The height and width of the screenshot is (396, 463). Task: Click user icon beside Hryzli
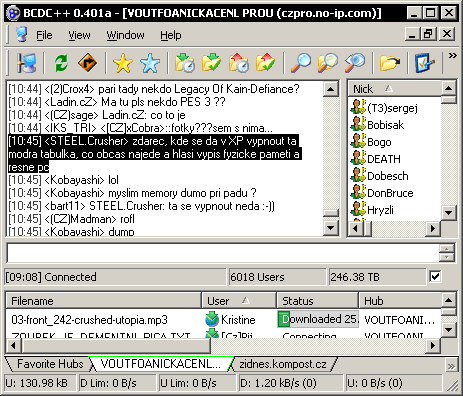click(358, 209)
